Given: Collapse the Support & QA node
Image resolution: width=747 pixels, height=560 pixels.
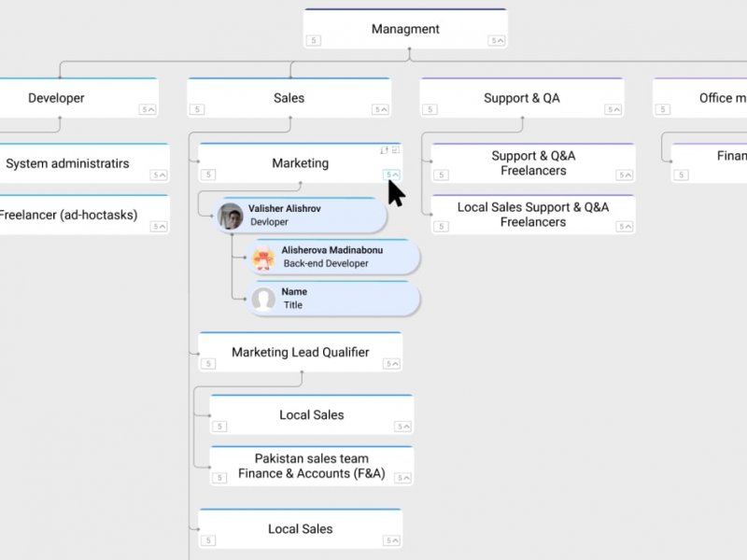Looking at the screenshot, I should tap(613, 109).
